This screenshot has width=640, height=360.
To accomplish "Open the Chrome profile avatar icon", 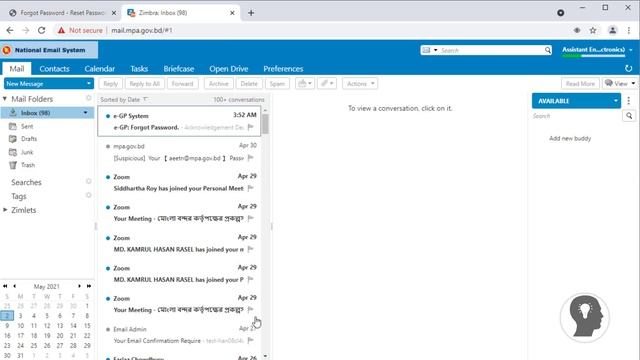I will (612, 30).
